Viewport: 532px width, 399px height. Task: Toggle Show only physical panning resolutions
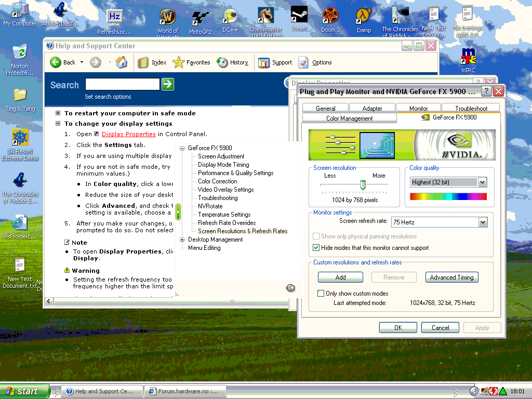click(x=316, y=236)
